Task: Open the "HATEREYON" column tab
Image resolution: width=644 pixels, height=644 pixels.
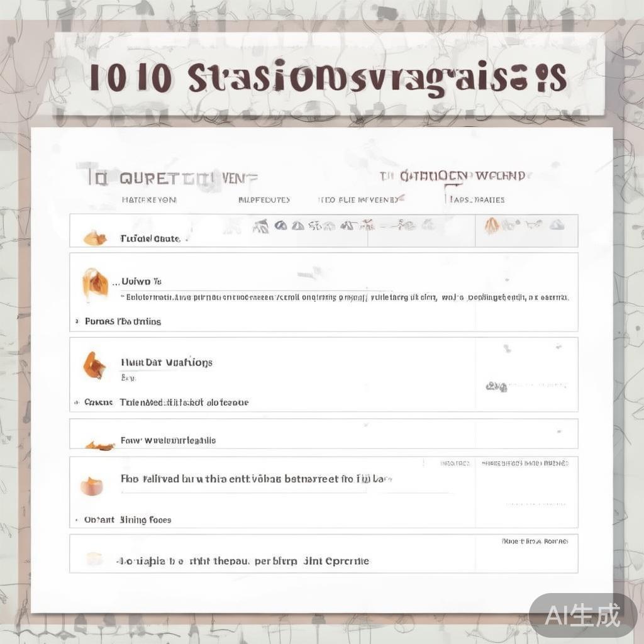Action: pyautogui.click(x=149, y=200)
